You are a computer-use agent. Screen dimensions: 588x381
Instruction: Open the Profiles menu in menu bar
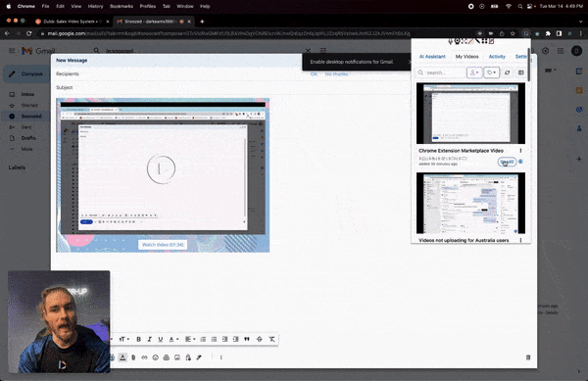coord(148,7)
